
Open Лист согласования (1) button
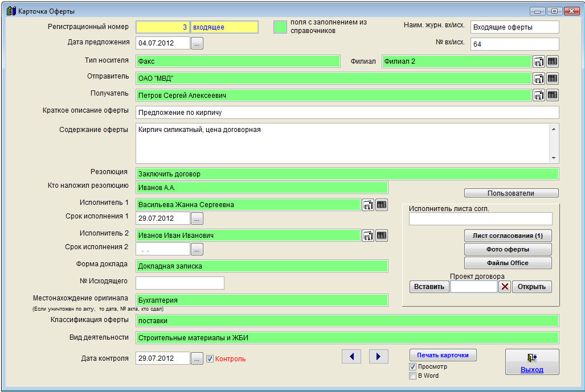coord(508,236)
